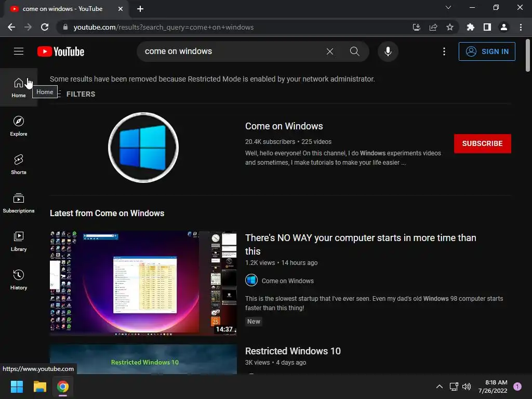Click the magnifying glass search button
The image size is (532, 399).
pos(354,51)
